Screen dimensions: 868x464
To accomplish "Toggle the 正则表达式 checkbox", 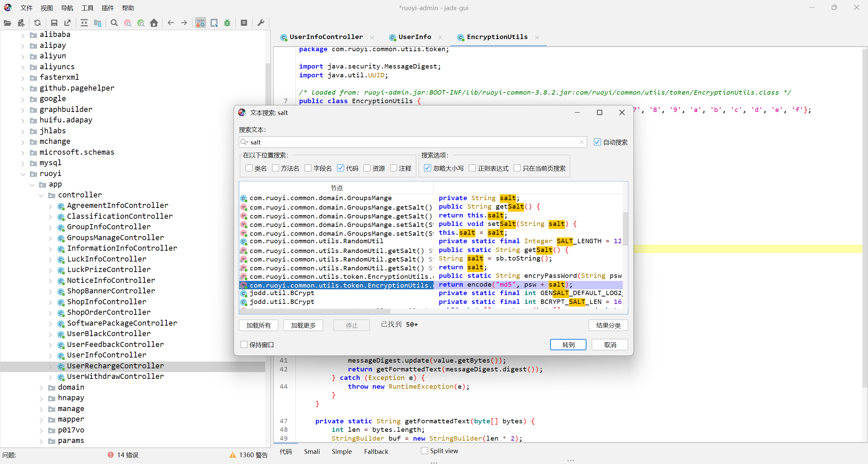I will (x=472, y=168).
